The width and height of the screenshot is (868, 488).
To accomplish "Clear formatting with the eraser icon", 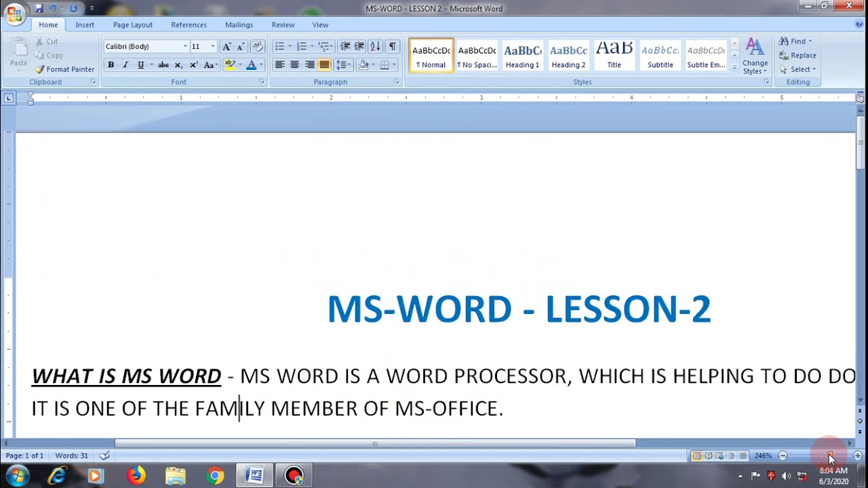I will [258, 46].
